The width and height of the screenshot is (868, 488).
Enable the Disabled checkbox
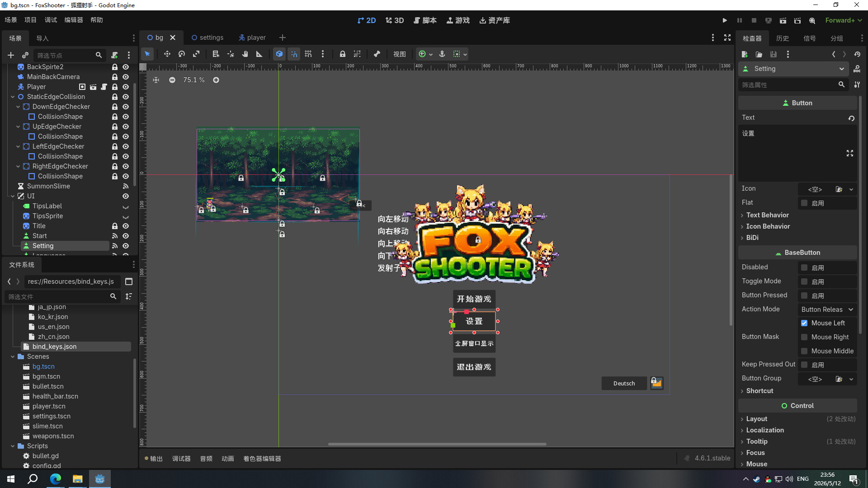(804, 267)
